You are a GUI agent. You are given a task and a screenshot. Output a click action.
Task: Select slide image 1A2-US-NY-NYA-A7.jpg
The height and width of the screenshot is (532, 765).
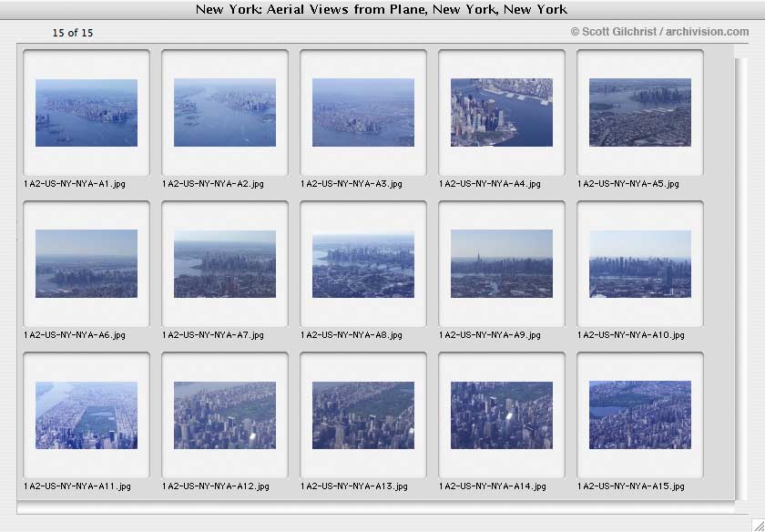click(x=225, y=263)
